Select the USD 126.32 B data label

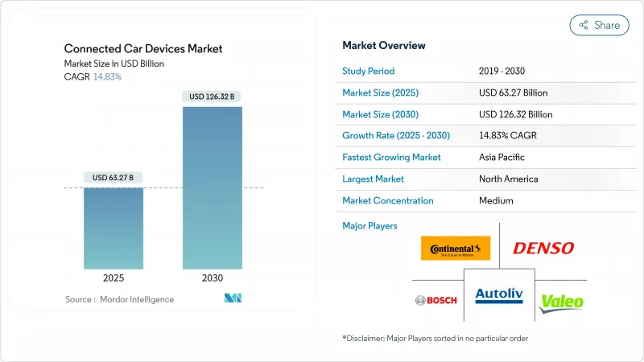point(213,97)
